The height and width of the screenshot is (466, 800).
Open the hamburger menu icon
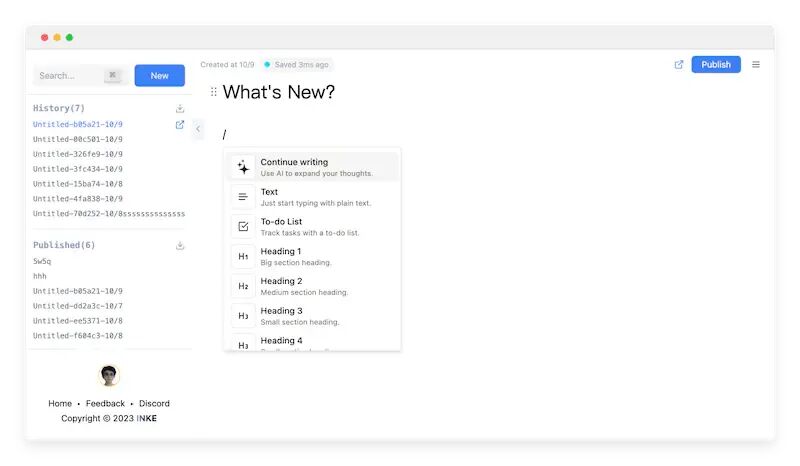[x=756, y=65]
